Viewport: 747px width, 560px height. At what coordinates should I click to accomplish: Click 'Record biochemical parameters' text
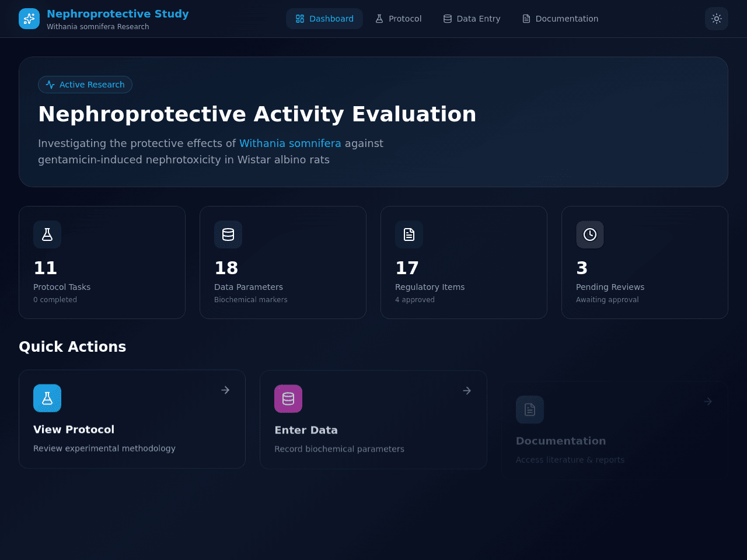[339, 449]
